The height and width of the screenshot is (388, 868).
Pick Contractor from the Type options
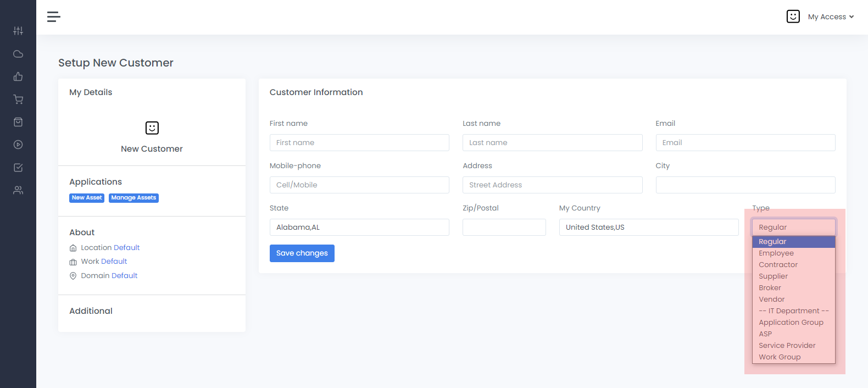tap(778, 265)
